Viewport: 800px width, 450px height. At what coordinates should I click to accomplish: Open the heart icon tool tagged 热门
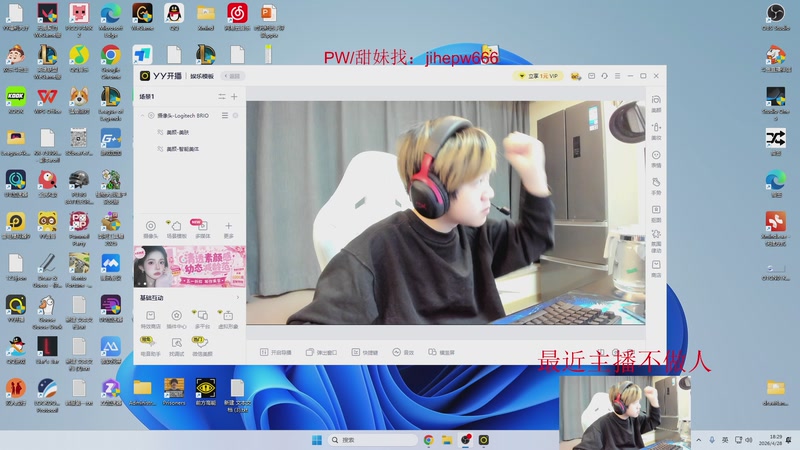click(202, 346)
